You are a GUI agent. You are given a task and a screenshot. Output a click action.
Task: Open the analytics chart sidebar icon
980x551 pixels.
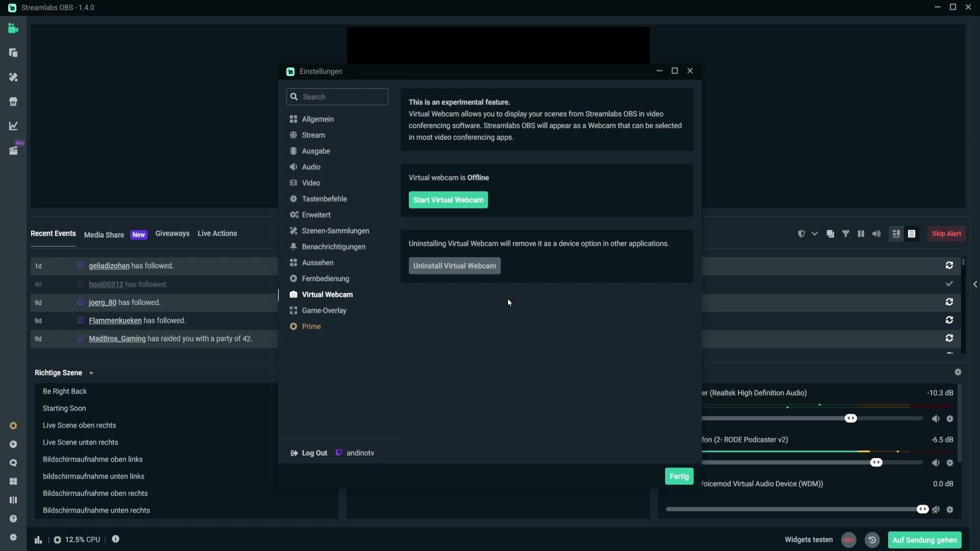pos(13,126)
